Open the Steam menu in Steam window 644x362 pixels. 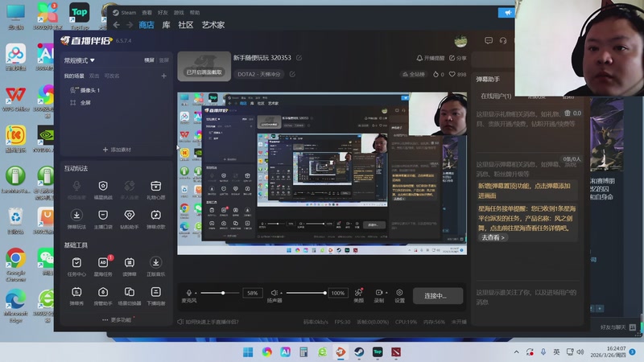point(125,13)
